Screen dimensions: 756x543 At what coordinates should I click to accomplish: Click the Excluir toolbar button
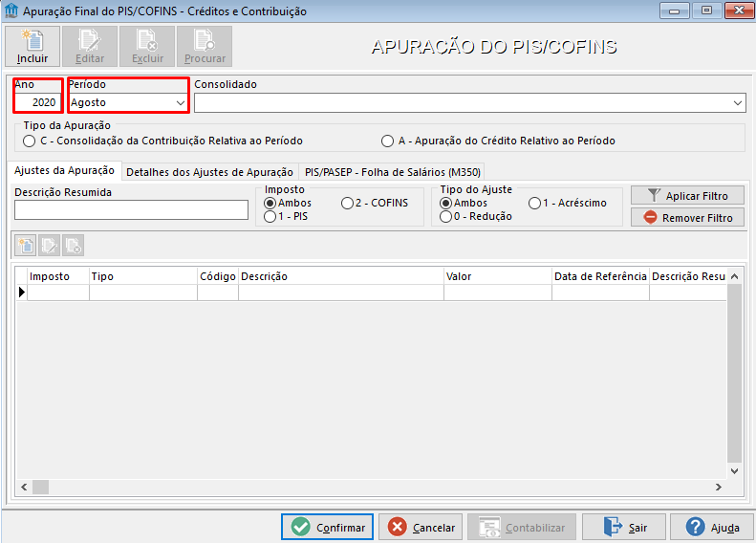(147, 46)
